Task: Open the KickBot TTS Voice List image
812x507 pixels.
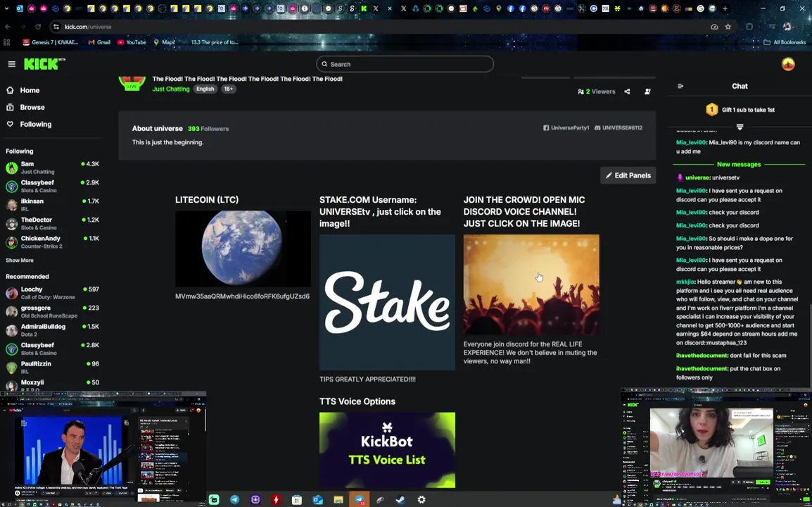Action: 387,450
